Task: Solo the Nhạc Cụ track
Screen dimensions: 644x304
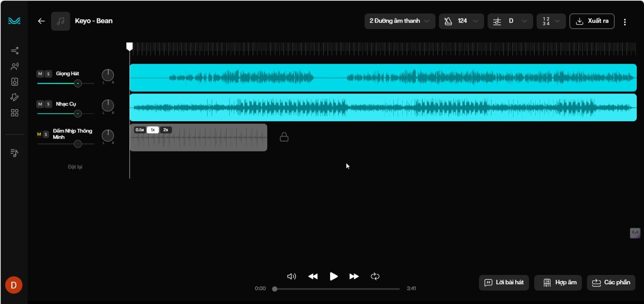Action: coord(48,104)
